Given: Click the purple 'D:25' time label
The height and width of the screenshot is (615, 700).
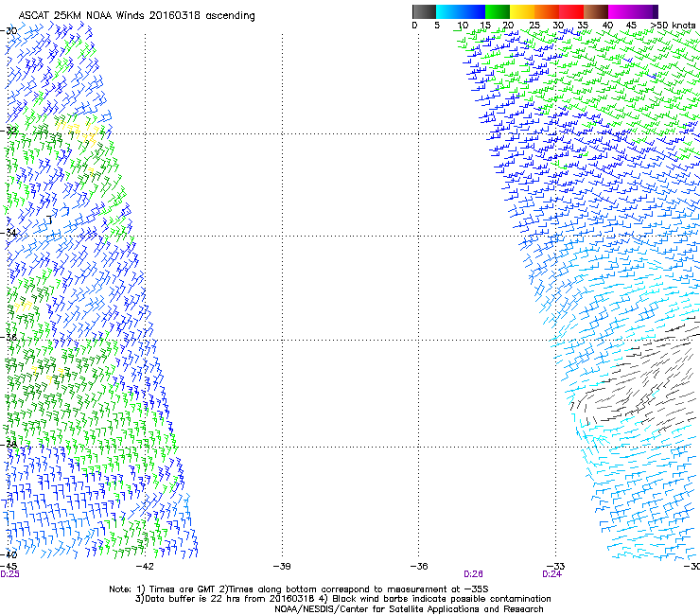Looking at the screenshot, I should [9, 574].
